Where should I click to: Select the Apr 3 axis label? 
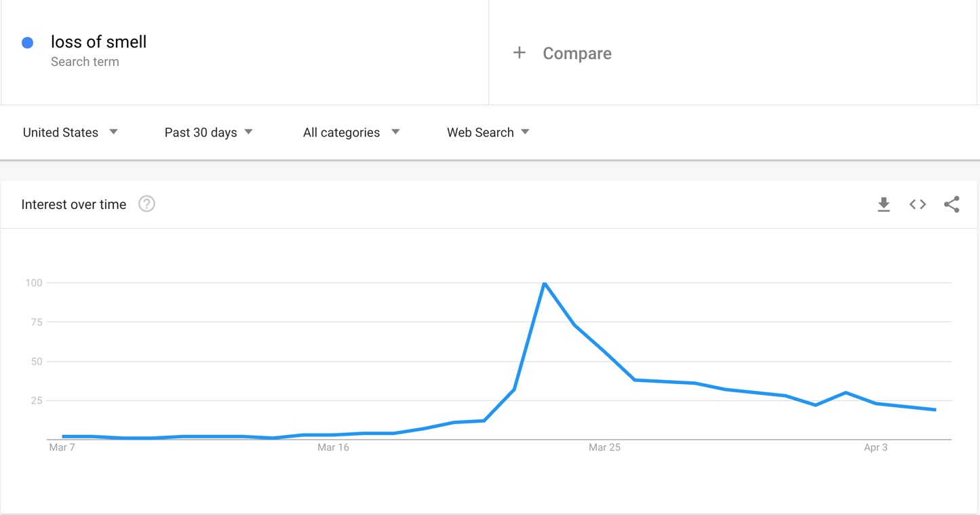click(876, 447)
